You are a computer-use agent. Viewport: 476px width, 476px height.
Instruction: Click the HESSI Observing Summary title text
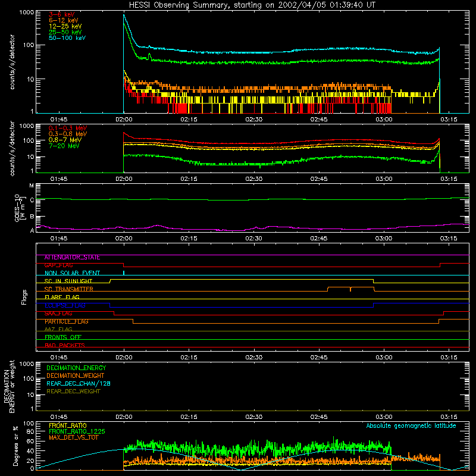(x=252, y=5)
